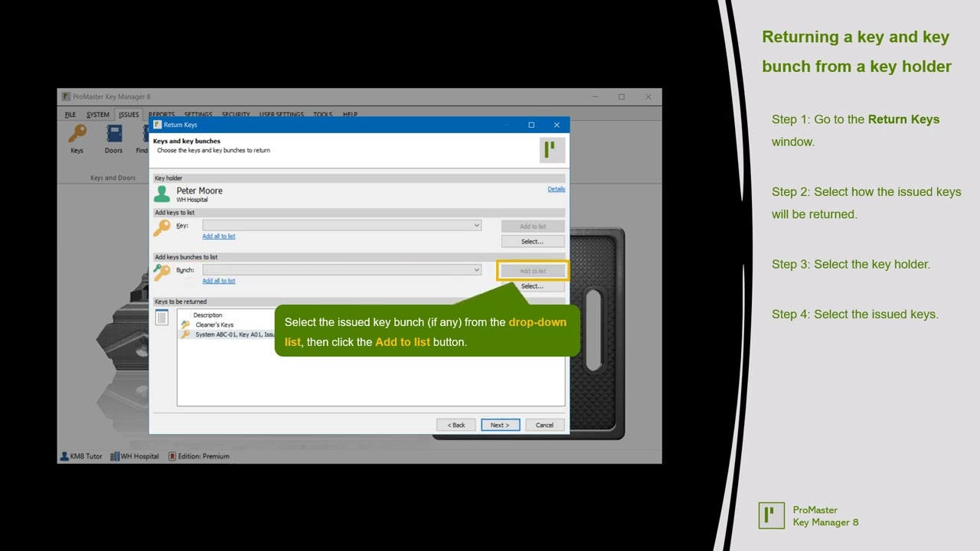This screenshot has height=551, width=980.
Task: Click Peter Moore's key holder person icon
Action: point(162,194)
